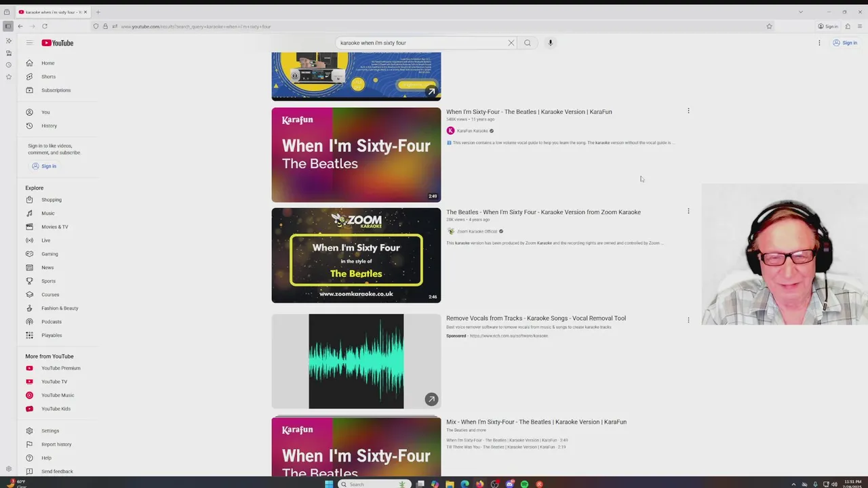Clear the search query with the X
Viewport: 868px width, 488px height.
coord(511,43)
